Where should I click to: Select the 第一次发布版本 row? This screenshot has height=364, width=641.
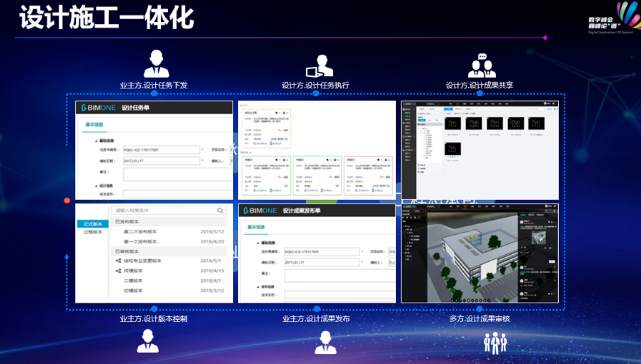click(x=168, y=241)
